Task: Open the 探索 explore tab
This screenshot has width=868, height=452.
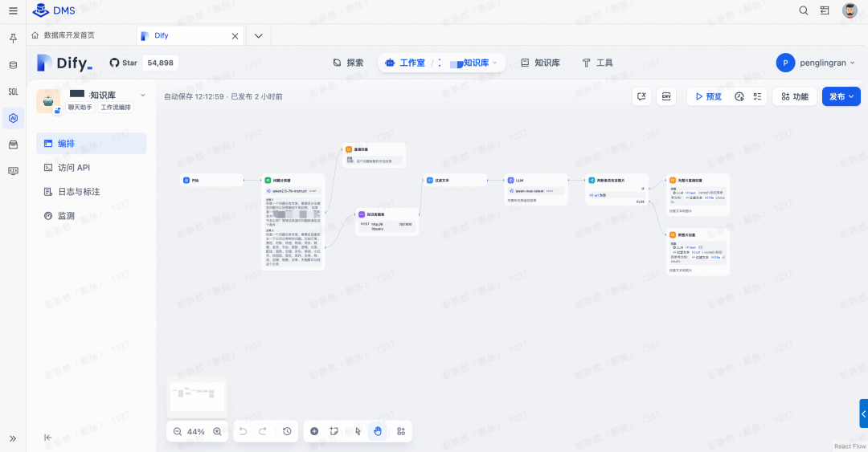Action: (348, 63)
